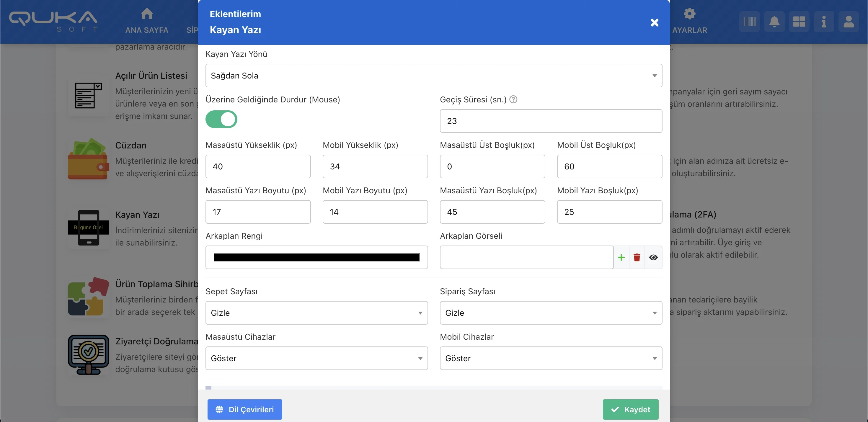Screen dimensions: 868x422
Task: Preview background image with eye icon
Action: (x=653, y=257)
